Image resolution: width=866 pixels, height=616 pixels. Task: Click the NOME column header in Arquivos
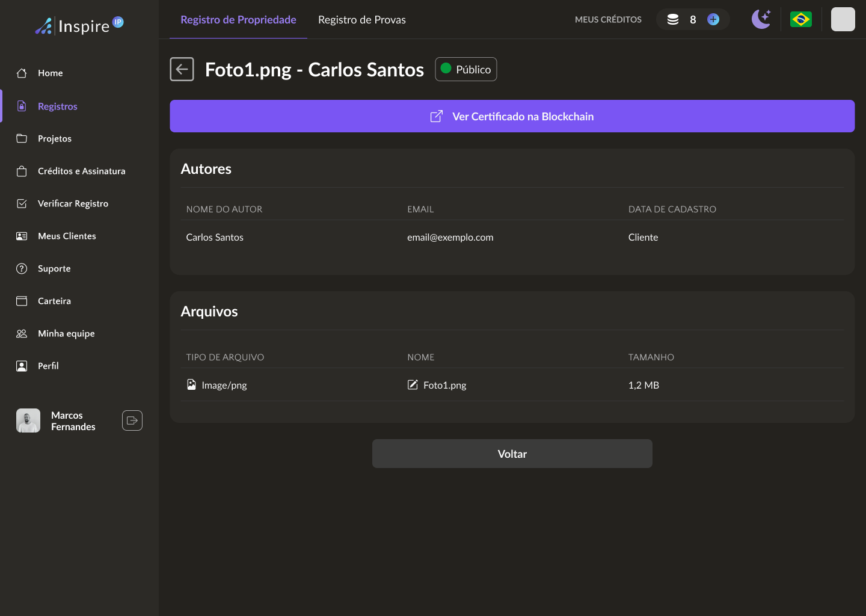point(421,357)
